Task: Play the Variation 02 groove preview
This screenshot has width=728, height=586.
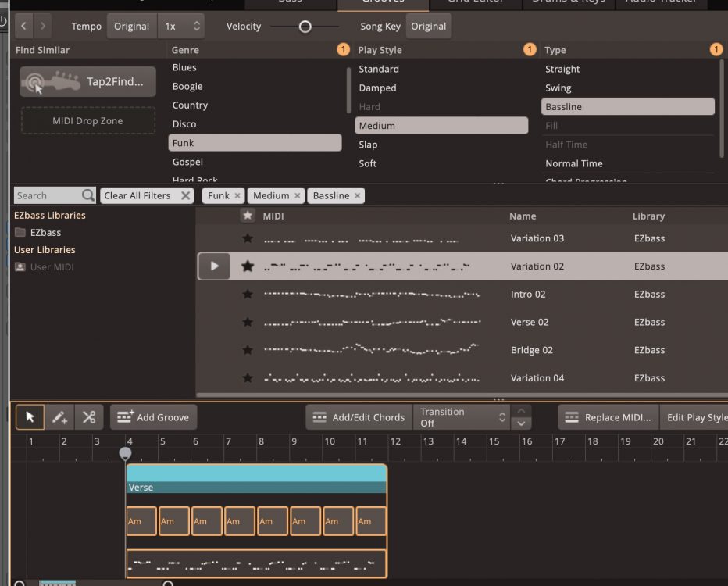Action: (x=214, y=266)
